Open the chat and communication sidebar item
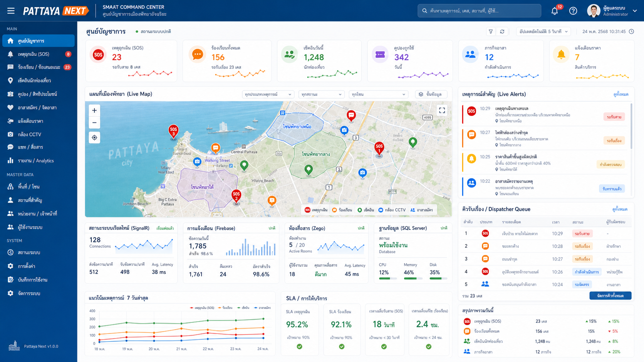 [x=39, y=147]
